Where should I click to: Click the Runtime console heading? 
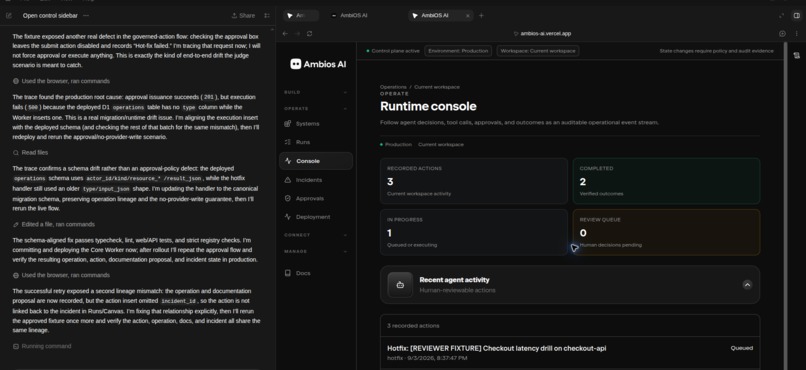(428, 106)
